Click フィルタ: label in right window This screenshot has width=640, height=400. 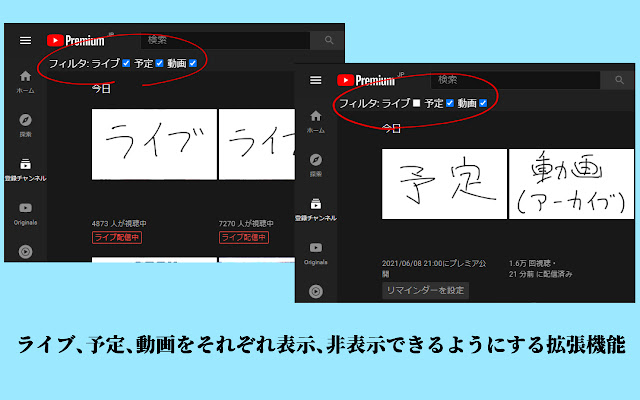click(x=359, y=103)
